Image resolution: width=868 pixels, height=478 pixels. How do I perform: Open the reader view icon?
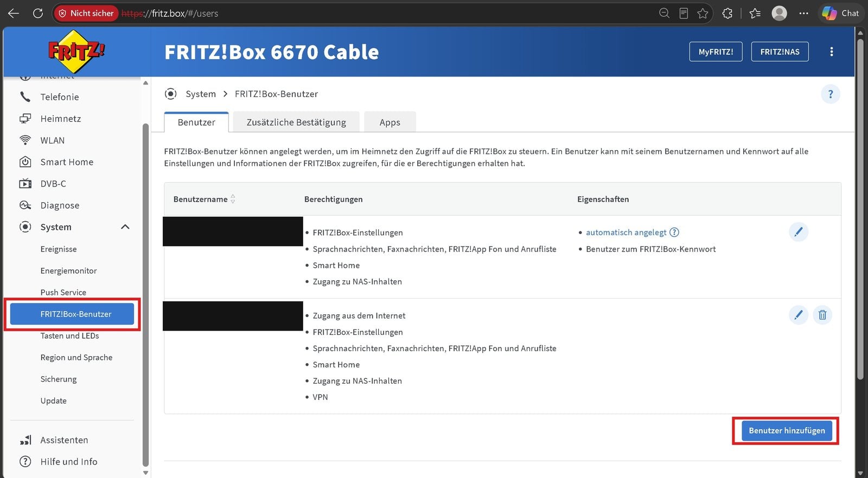point(684,13)
